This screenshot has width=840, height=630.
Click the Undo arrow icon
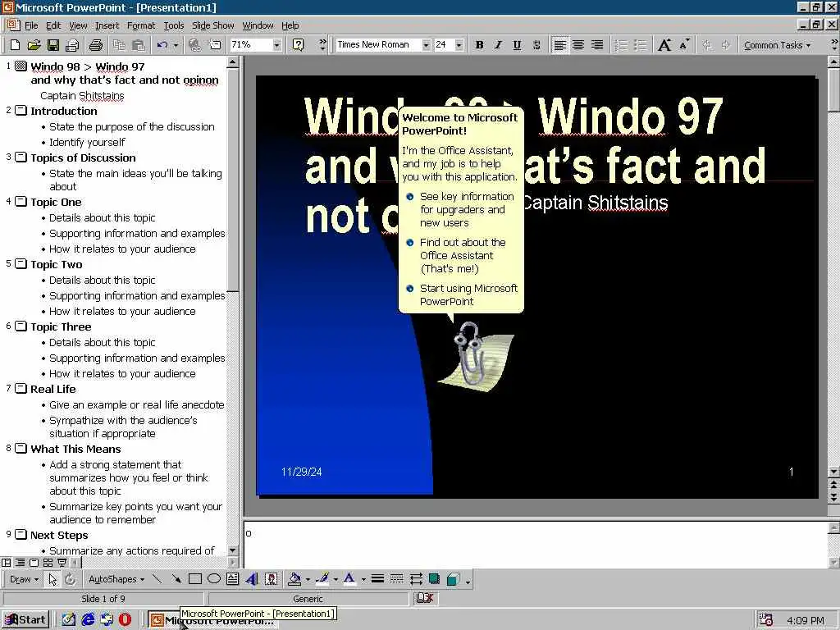(162, 45)
